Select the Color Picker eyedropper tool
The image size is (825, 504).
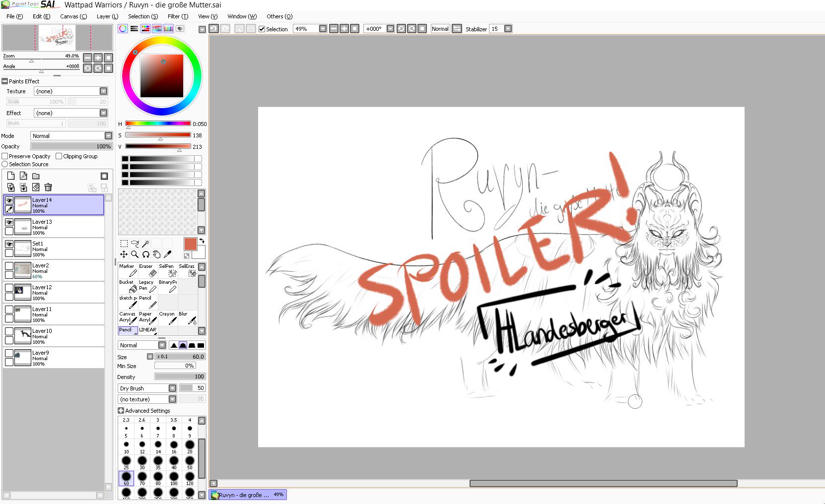click(168, 254)
